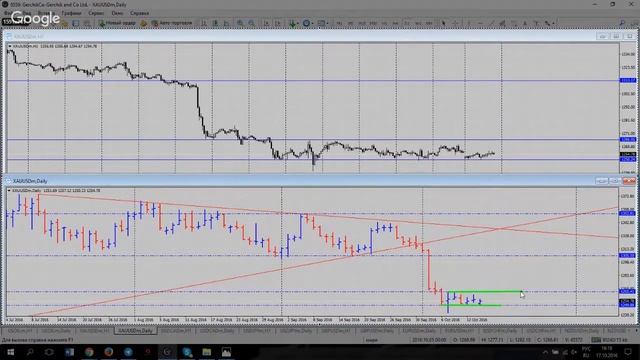
Task: Open the Terminal panel icon
Action: coord(76,23)
